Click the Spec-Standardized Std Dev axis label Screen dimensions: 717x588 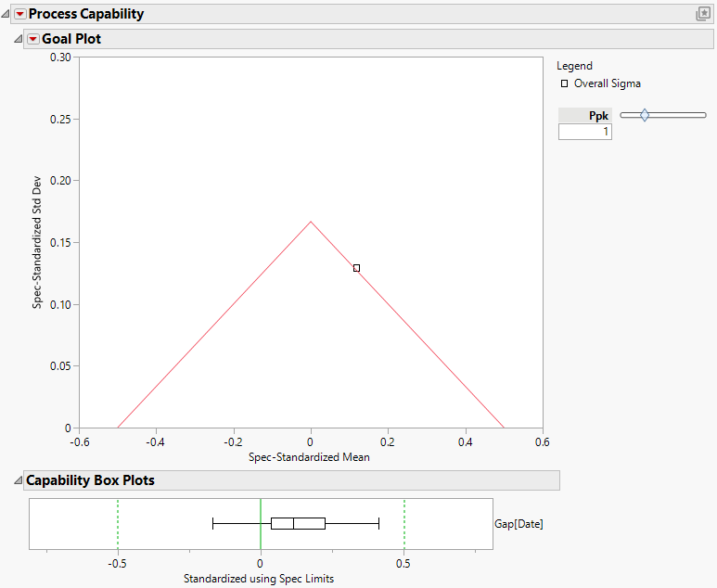37,242
